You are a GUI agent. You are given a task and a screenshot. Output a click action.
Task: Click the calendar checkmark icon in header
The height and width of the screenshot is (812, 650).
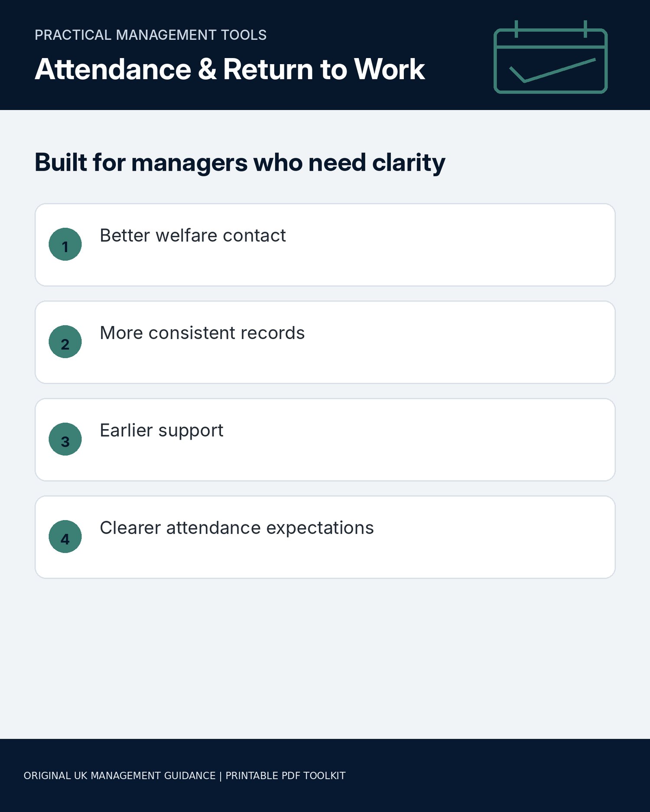point(550,57)
